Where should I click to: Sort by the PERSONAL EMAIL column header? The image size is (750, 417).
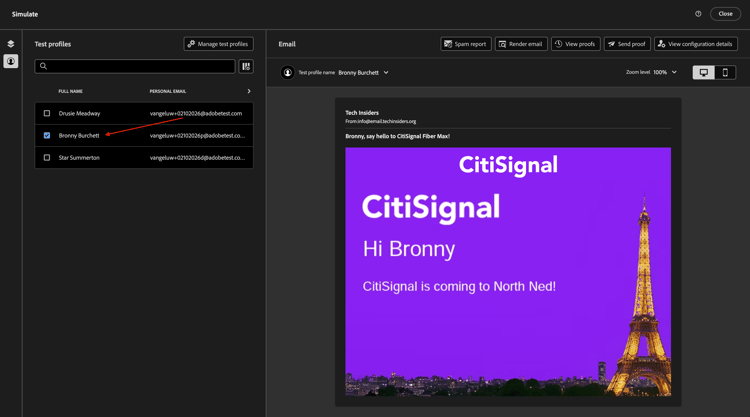click(168, 91)
